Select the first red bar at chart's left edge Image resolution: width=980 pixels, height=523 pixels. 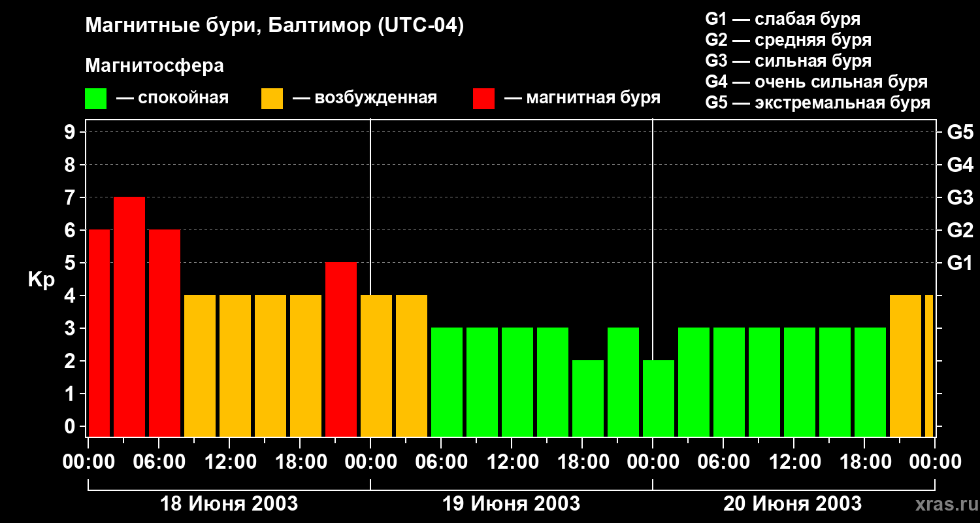point(99,333)
